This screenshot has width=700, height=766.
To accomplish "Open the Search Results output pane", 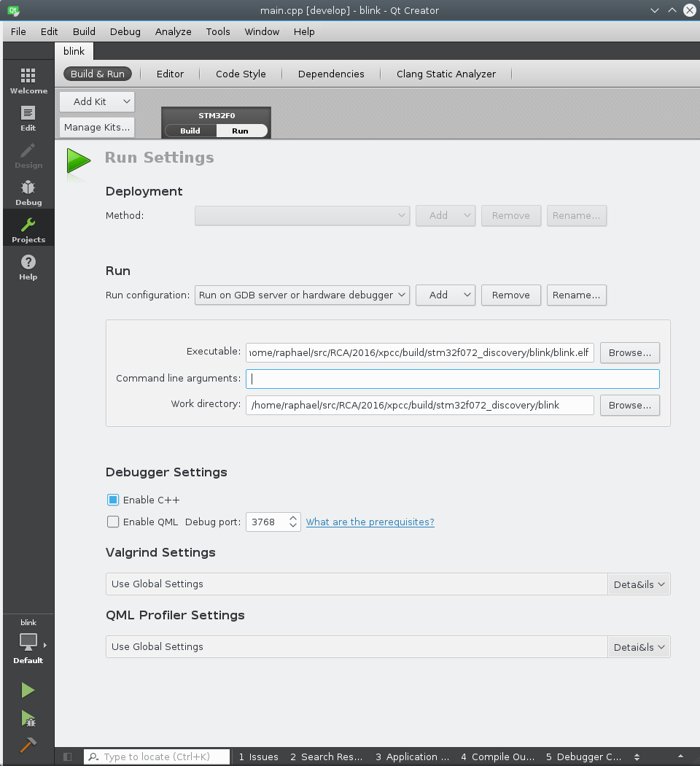I will point(327,757).
